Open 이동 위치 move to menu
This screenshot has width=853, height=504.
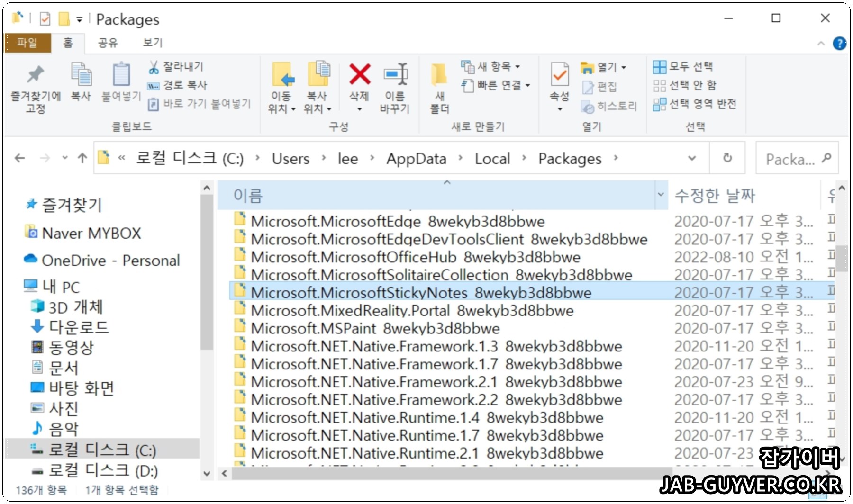coord(281,88)
